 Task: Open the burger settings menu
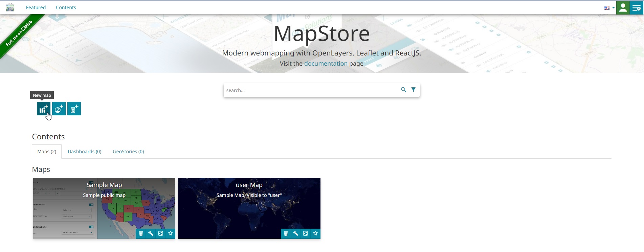[x=637, y=8]
